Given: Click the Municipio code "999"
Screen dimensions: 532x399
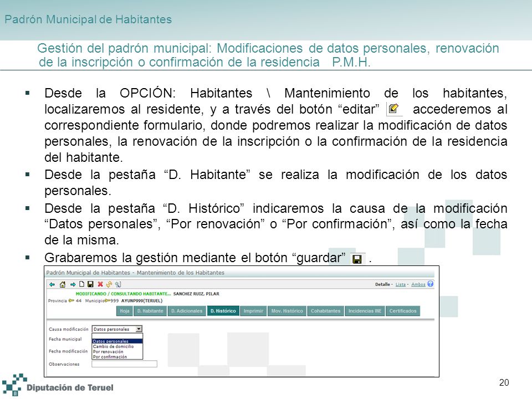Looking at the screenshot, I should (115, 300).
